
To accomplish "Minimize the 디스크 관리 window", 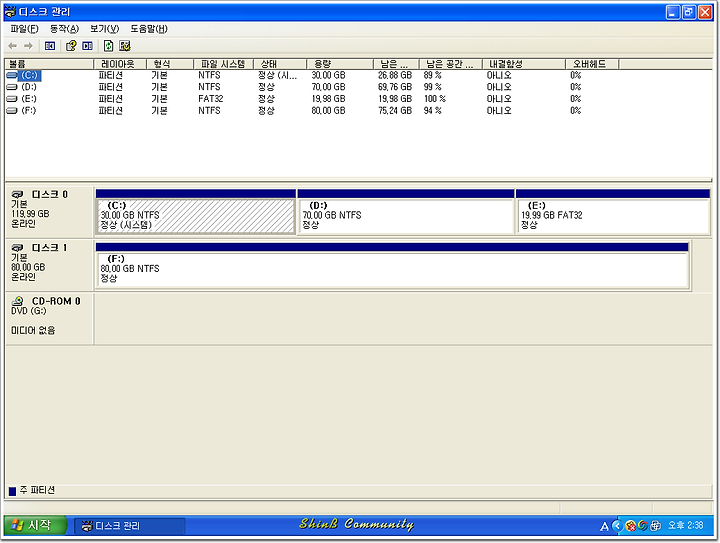I will point(673,12).
